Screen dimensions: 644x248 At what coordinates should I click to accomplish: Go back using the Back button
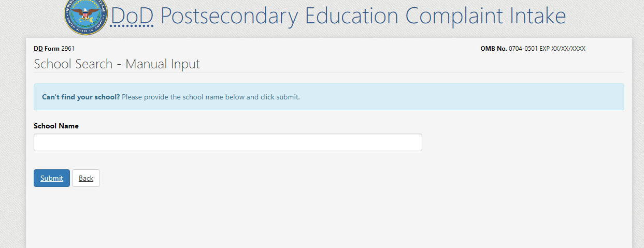coord(86,178)
